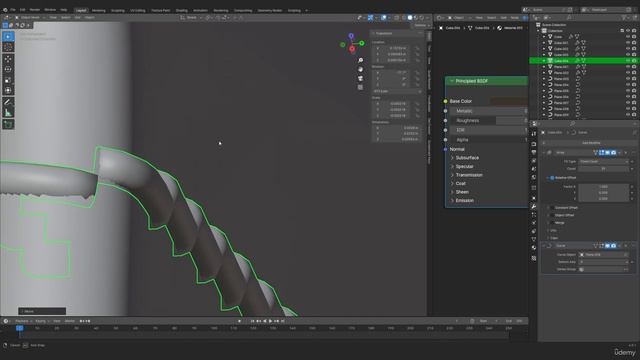
Task: Select the 3D Cursor tool
Action: coord(8,47)
